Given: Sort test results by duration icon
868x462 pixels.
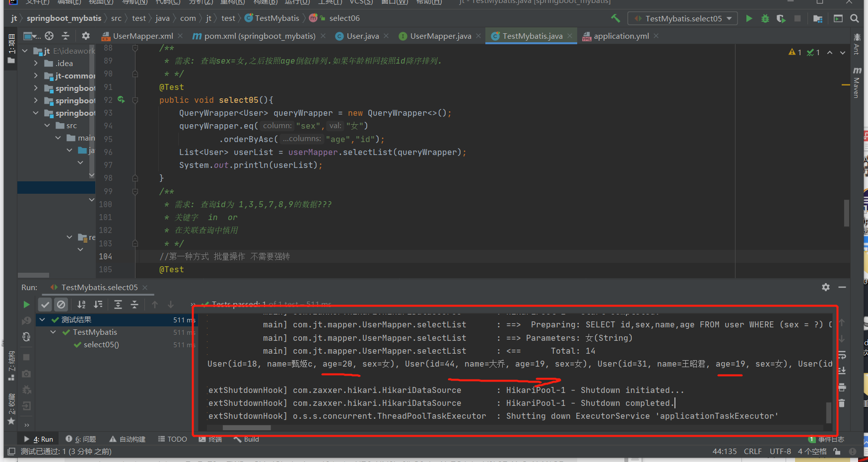Looking at the screenshot, I should tap(98, 305).
